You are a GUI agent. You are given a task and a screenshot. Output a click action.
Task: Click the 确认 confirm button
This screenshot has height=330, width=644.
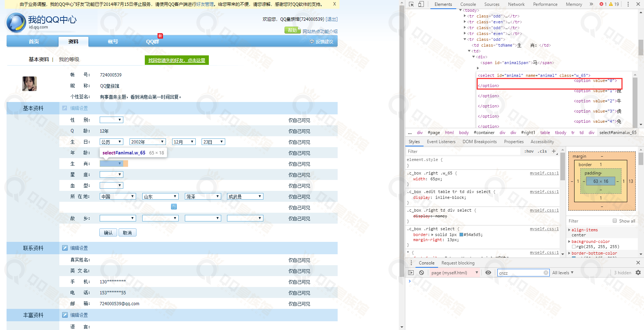[108, 233]
